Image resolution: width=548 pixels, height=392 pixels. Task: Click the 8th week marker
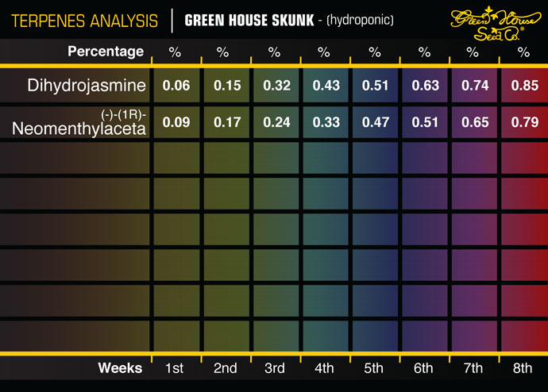pos(523,368)
